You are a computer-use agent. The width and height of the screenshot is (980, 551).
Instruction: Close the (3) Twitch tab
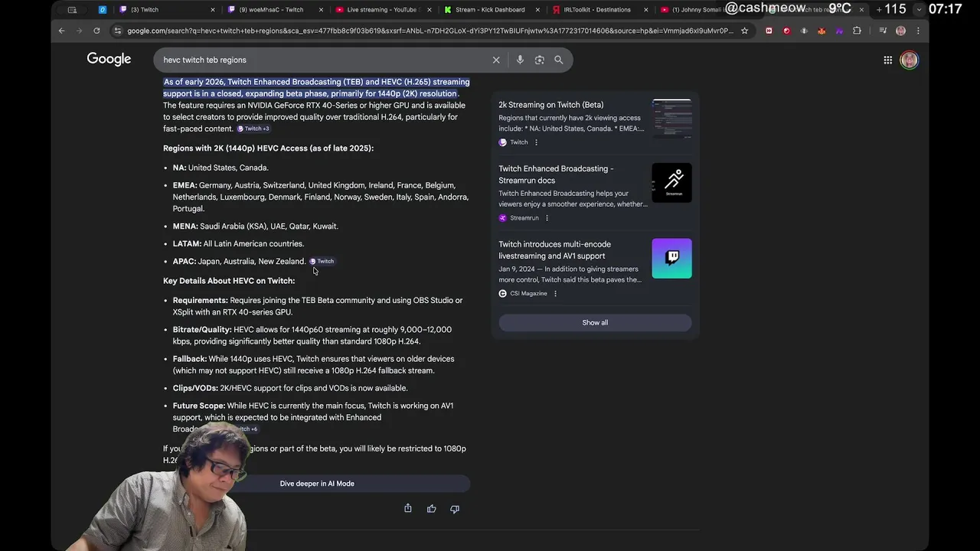(x=213, y=10)
